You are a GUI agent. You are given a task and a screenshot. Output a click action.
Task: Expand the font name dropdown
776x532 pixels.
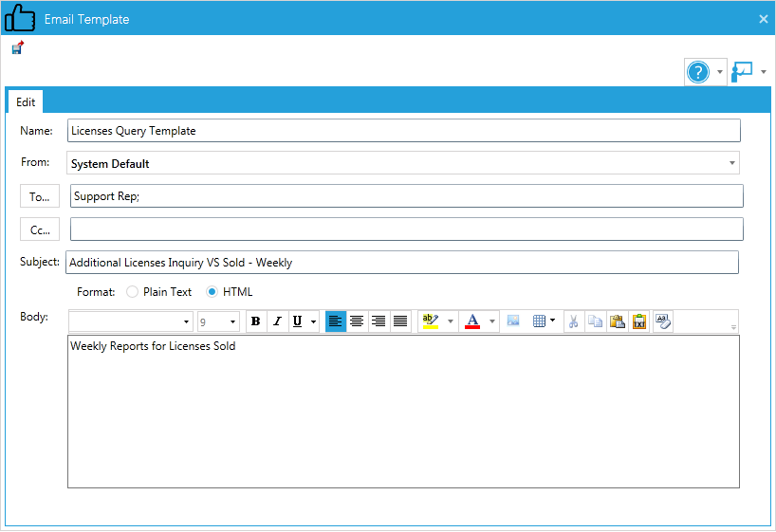[186, 322]
